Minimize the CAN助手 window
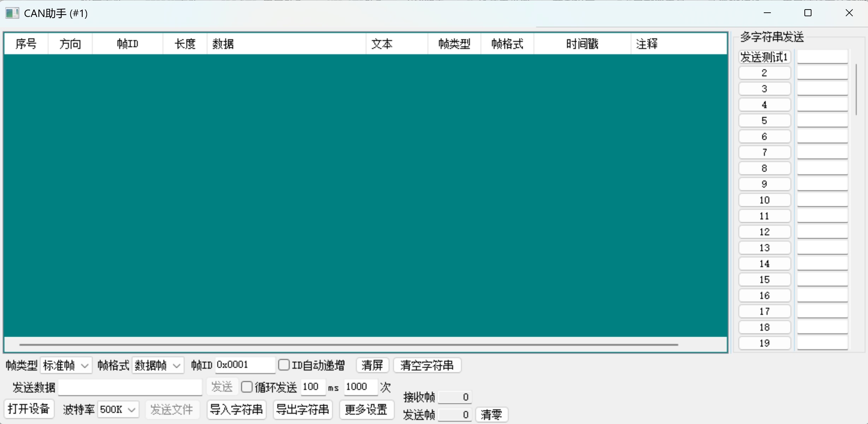The image size is (868, 424). [767, 13]
